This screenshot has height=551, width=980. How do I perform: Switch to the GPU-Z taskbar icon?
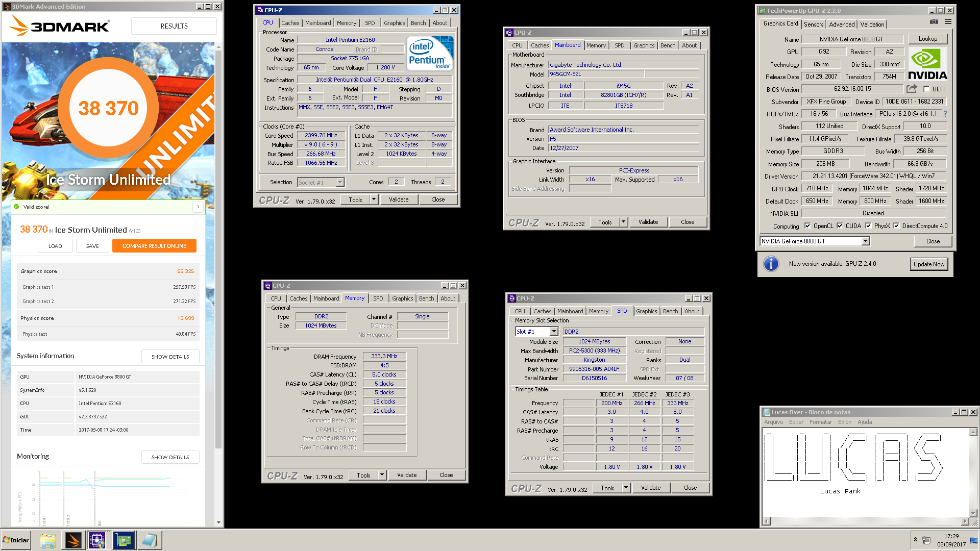[124, 540]
